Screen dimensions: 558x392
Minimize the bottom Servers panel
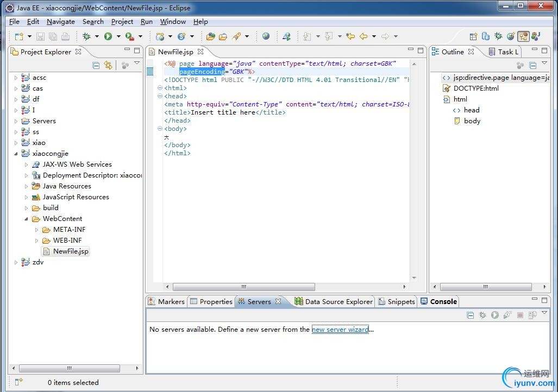[535, 300]
